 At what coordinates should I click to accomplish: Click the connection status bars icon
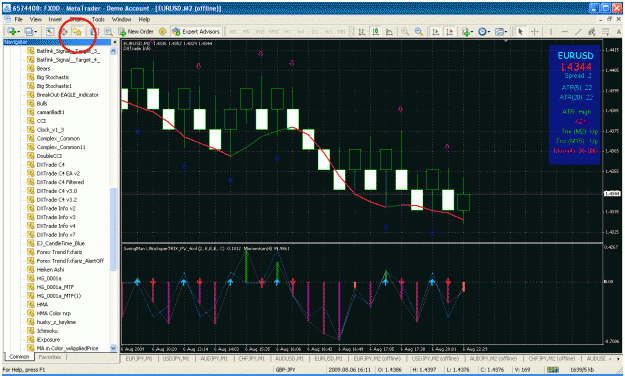pos(553,370)
